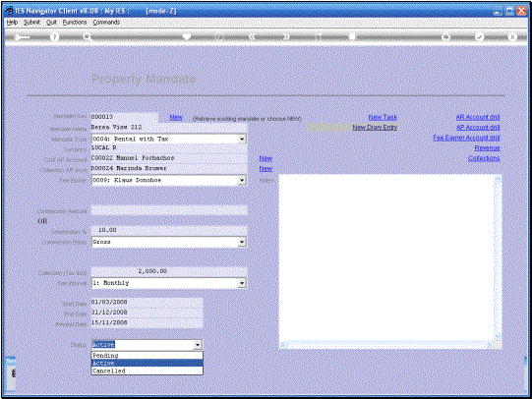Open help via the question mark icon

(54, 37)
